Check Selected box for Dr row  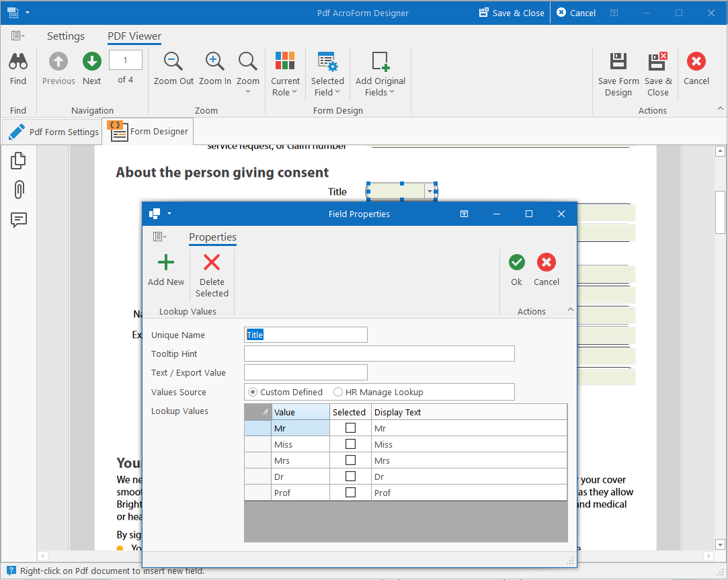pos(350,477)
